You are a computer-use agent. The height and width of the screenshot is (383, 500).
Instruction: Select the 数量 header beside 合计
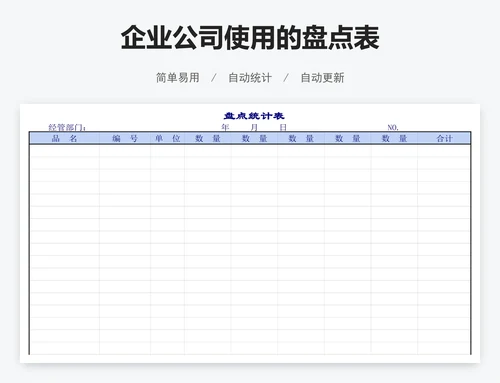point(394,138)
